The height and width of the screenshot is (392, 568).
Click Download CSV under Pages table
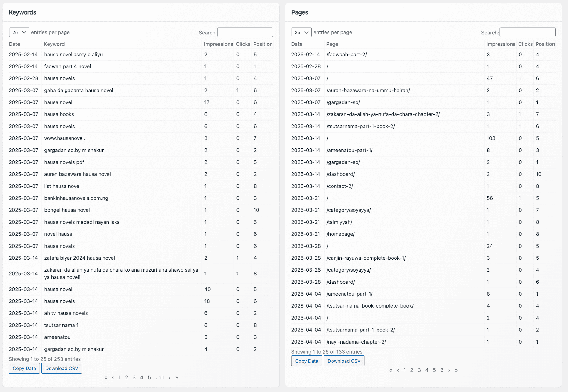(344, 361)
